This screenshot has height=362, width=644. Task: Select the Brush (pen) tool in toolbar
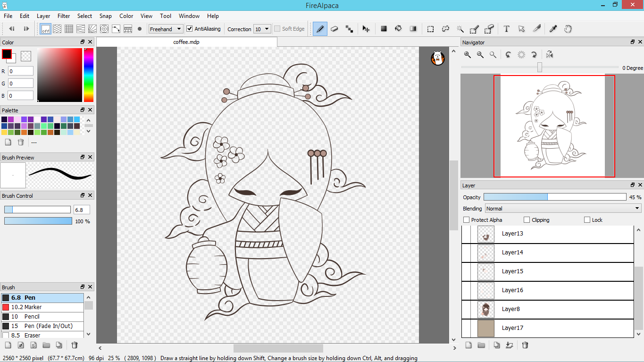320,29
